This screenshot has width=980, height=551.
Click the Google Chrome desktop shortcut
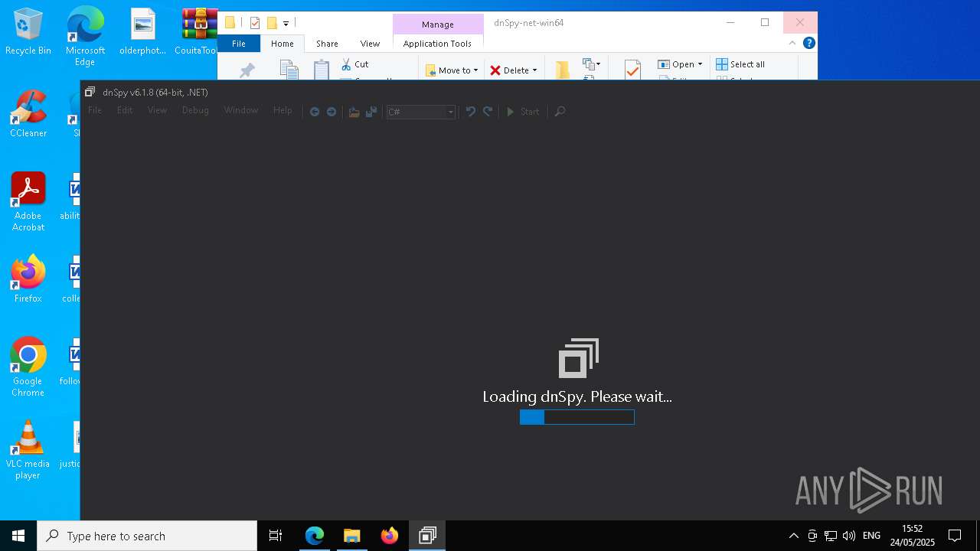coord(28,367)
